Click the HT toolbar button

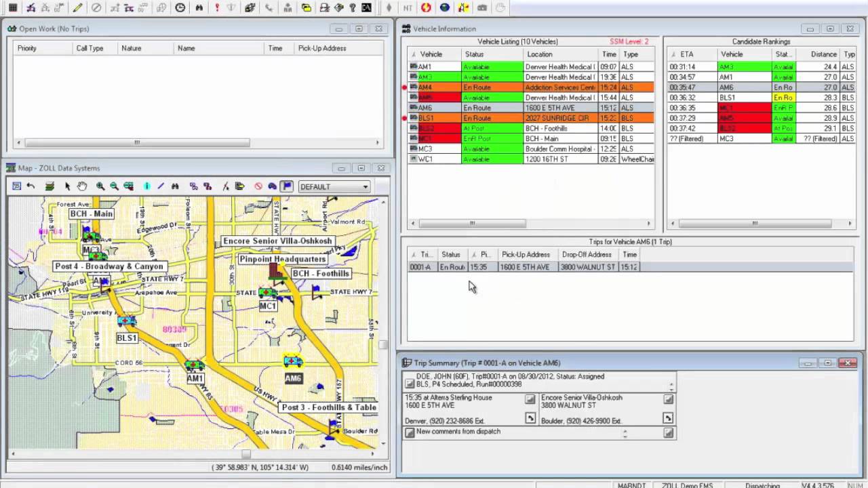pos(408,7)
